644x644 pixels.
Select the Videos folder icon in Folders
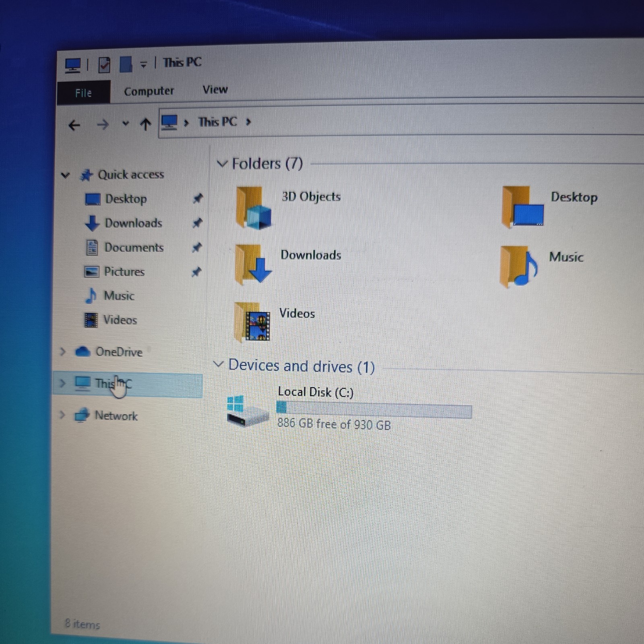click(x=252, y=322)
